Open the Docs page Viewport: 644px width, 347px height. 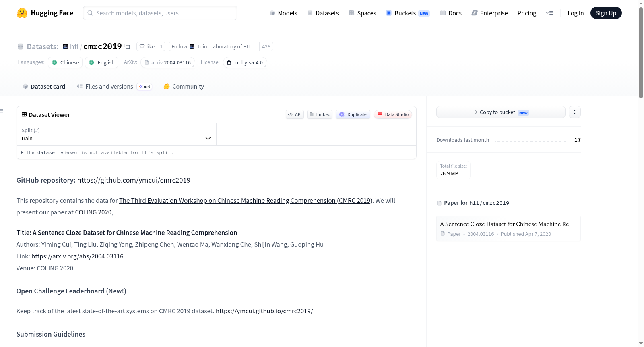click(450, 13)
